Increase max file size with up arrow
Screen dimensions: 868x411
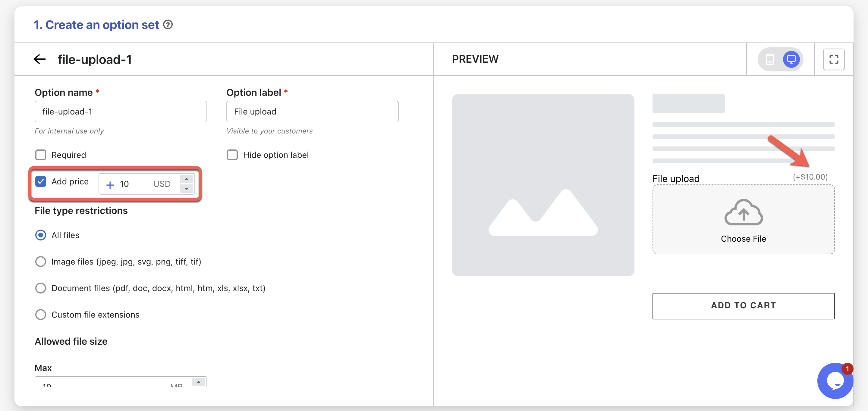(x=199, y=382)
